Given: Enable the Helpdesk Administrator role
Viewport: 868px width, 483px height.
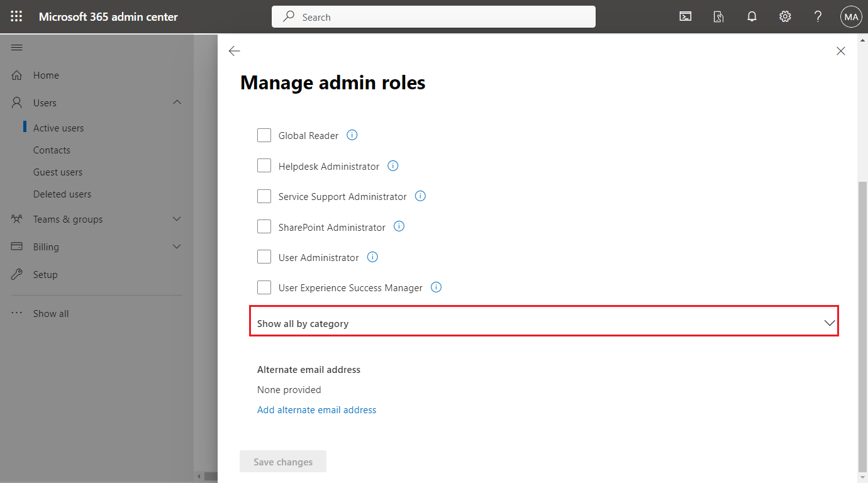Looking at the screenshot, I should tap(264, 165).
